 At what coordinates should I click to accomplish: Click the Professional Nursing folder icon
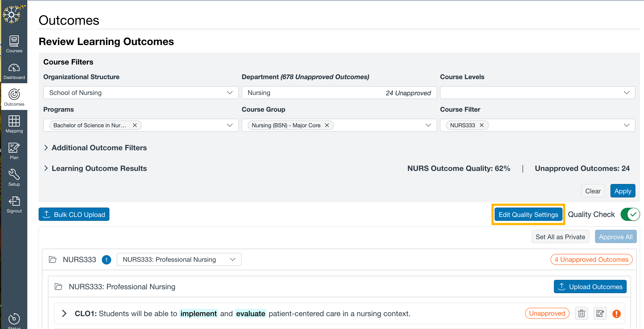[x=59, y=287]
